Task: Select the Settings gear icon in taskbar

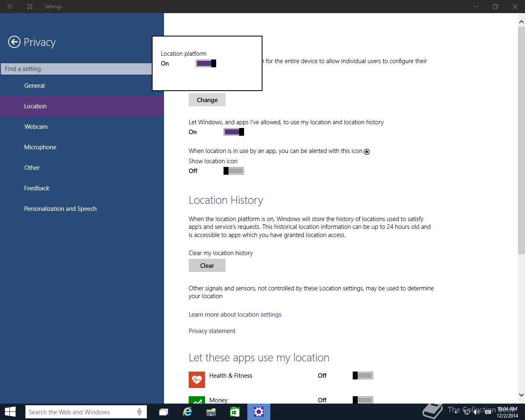Action: pyautogui.click(x=259, y=412)
